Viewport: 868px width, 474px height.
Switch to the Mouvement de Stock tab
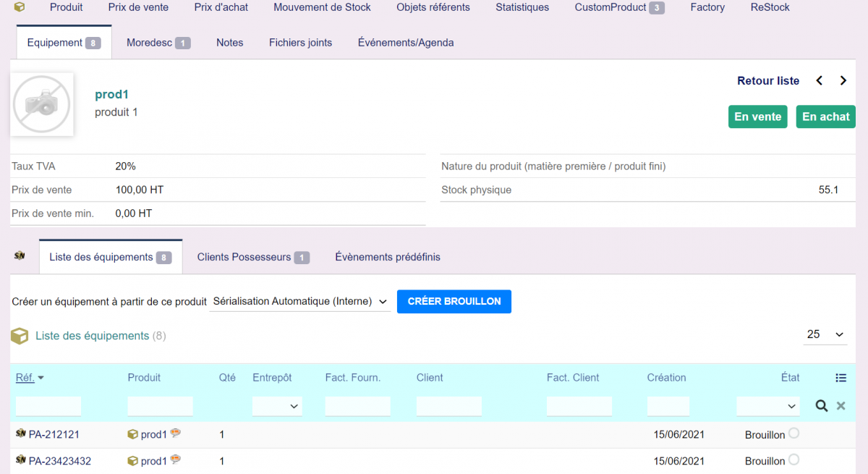pyautogui.click(x=322, y=7)
